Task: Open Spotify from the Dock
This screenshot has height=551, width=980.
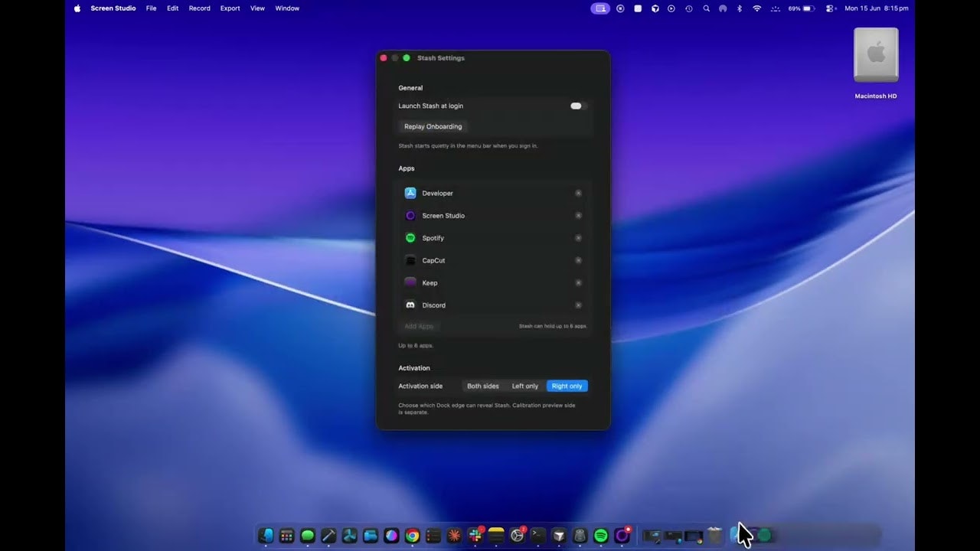Action: coord(601,536)
